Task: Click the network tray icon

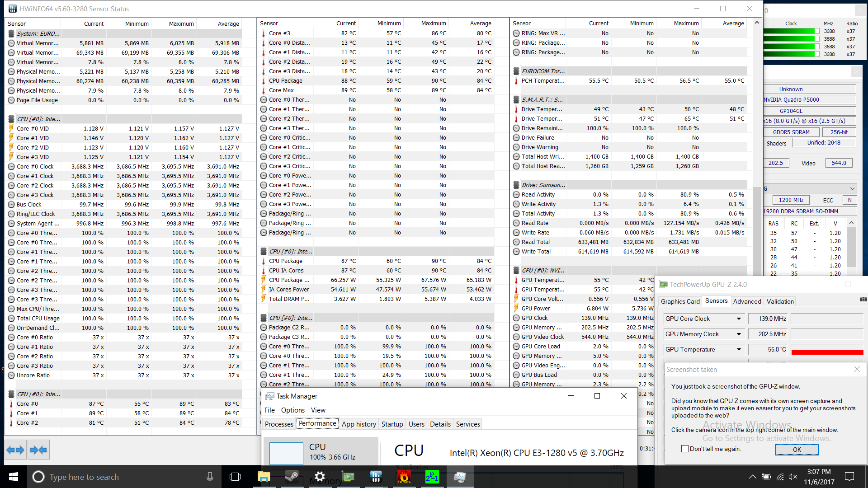Action: pos(780,477)
